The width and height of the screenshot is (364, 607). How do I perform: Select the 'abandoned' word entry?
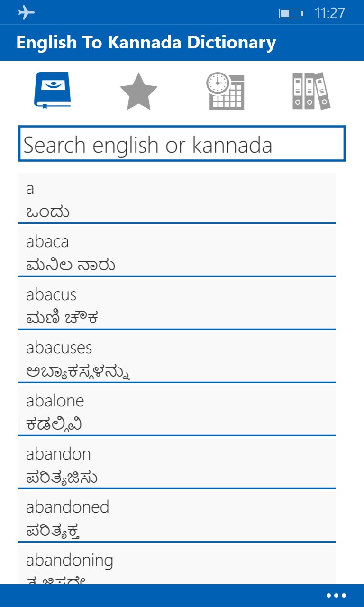(177, 516)
